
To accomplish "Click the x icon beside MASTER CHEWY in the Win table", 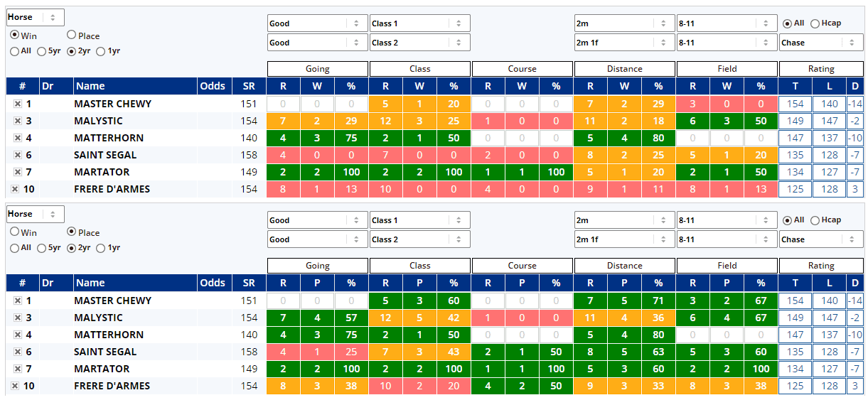I will (x=17, y=104).
